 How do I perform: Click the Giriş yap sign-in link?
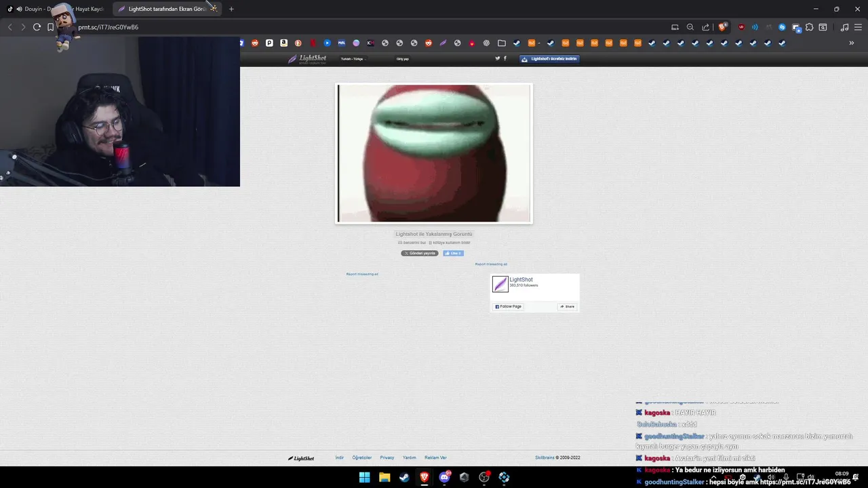(403, 59)
